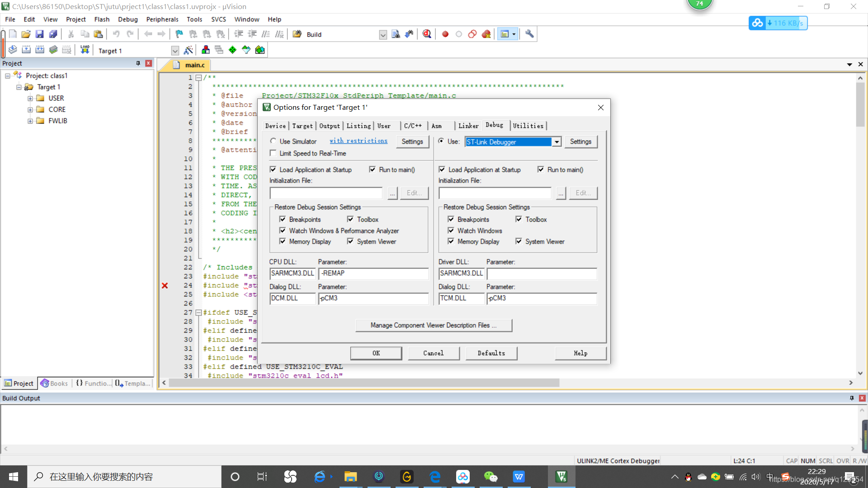This screenshot has width=868, height=488.
Task: Select the Use Simulator radio button
Action: click(273, 141)
